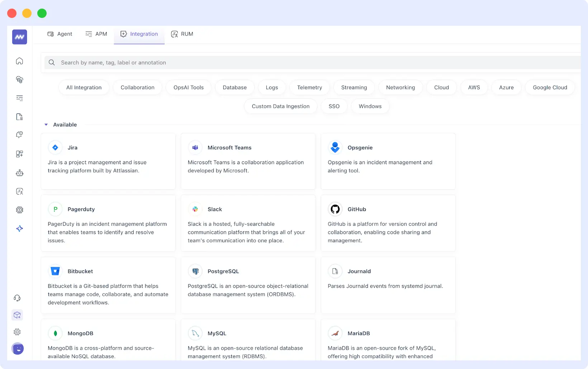Click the Journald title text
Viewport: 588px width, 369px height.
[359, 271]
